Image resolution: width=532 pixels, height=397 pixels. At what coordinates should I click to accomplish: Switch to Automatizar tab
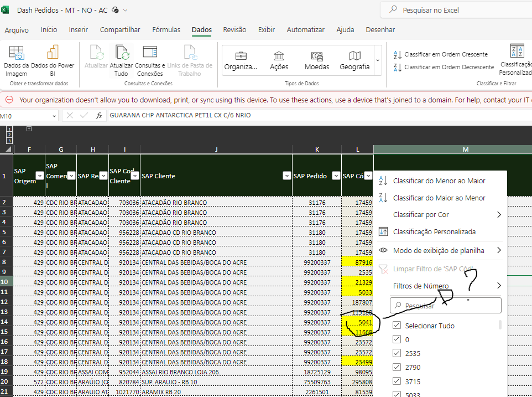click(x=305, y=30)
